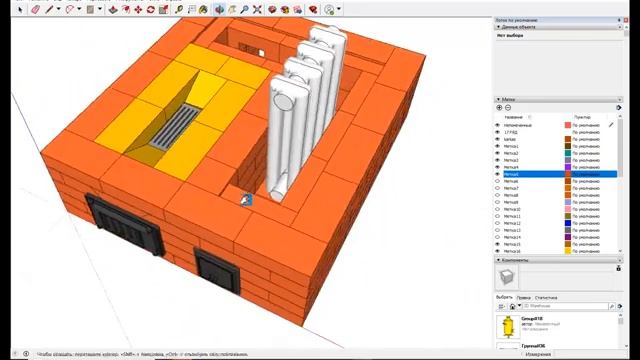Screen dimensions: 640x360
Task: Show the Метка7 tag
Action: click(x=497, y=188)
